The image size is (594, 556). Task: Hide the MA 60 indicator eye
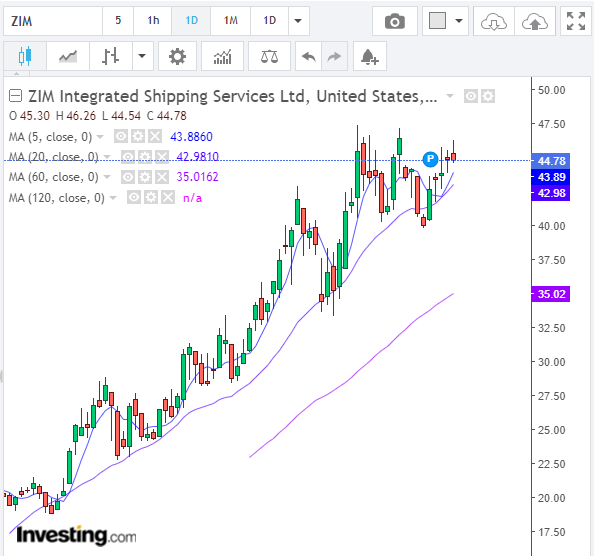coord(128,176)
